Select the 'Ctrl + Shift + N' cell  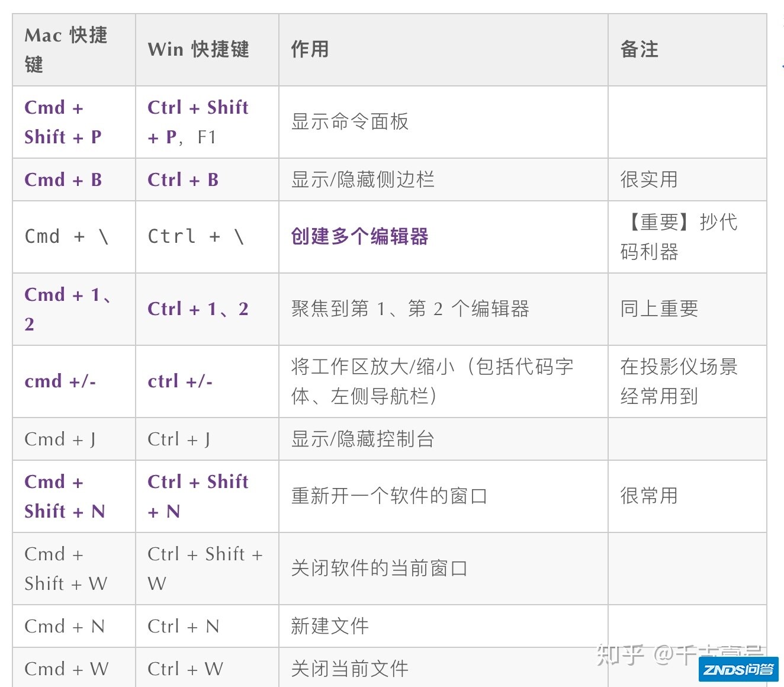pos(207,496)
